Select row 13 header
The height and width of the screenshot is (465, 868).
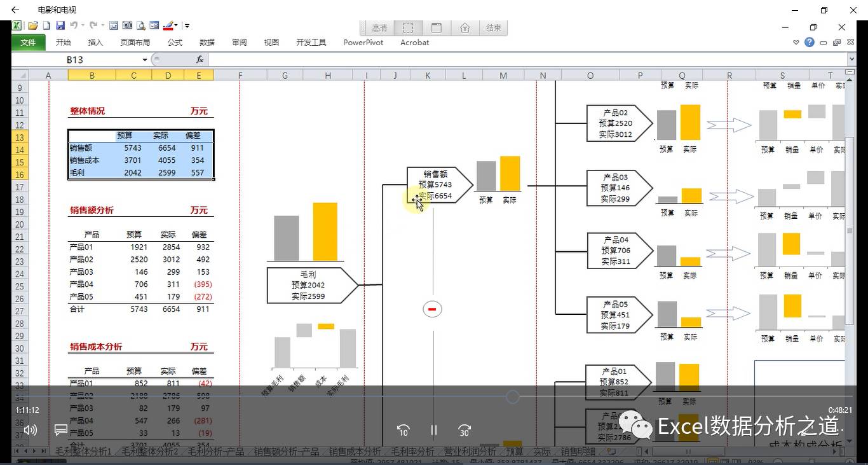click(x=19, y=137)
